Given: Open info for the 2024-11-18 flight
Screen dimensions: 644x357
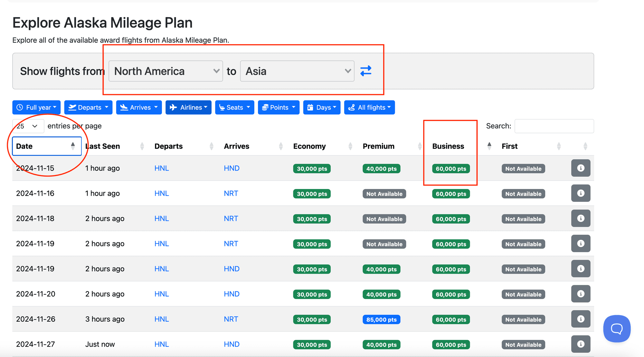Looking at the screenshot, I should [x=581, y=218].
